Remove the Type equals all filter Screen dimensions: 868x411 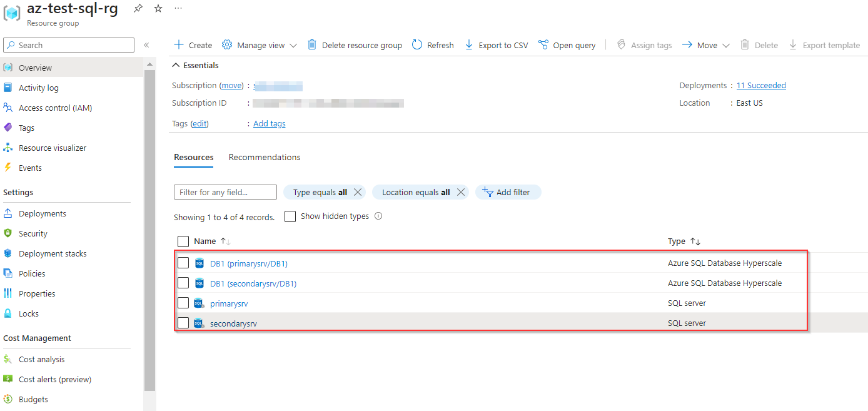[x=358, y=192]
